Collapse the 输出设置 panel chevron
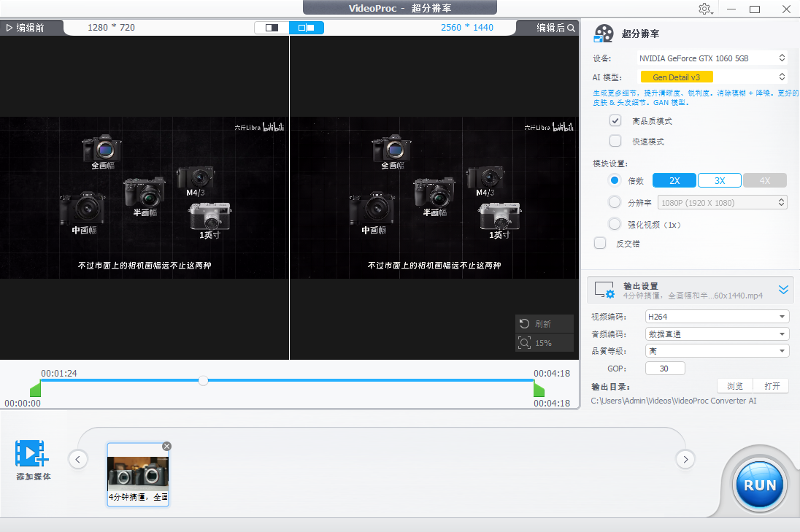Viewport: 800px width, 532px height. click(783, 289)
